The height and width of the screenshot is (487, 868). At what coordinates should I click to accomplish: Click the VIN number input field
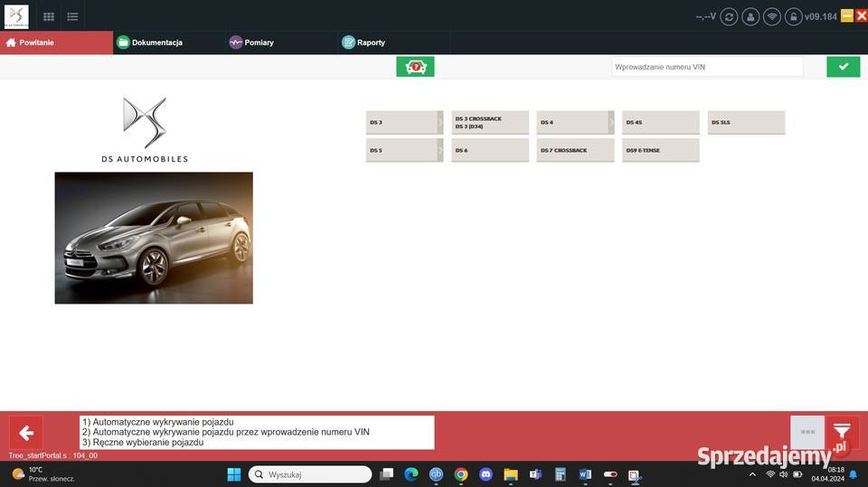[707, 67]
